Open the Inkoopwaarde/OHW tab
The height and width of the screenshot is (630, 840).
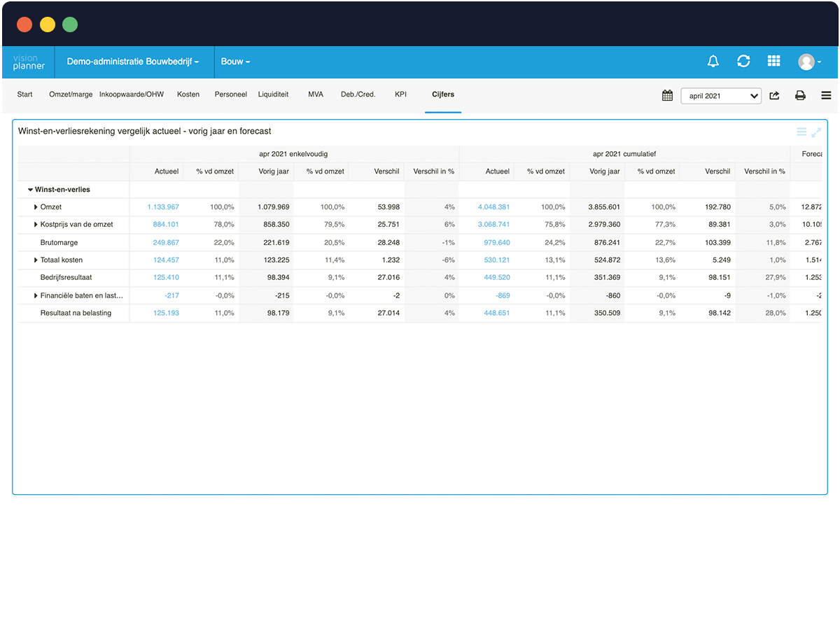tap(132, 94)
